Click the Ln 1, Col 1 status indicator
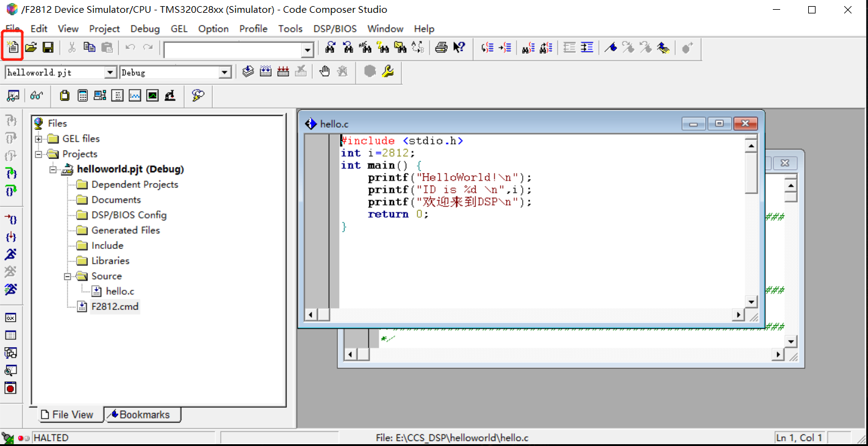The height and width of the screenshot is (446, 868). pos(799,437)
